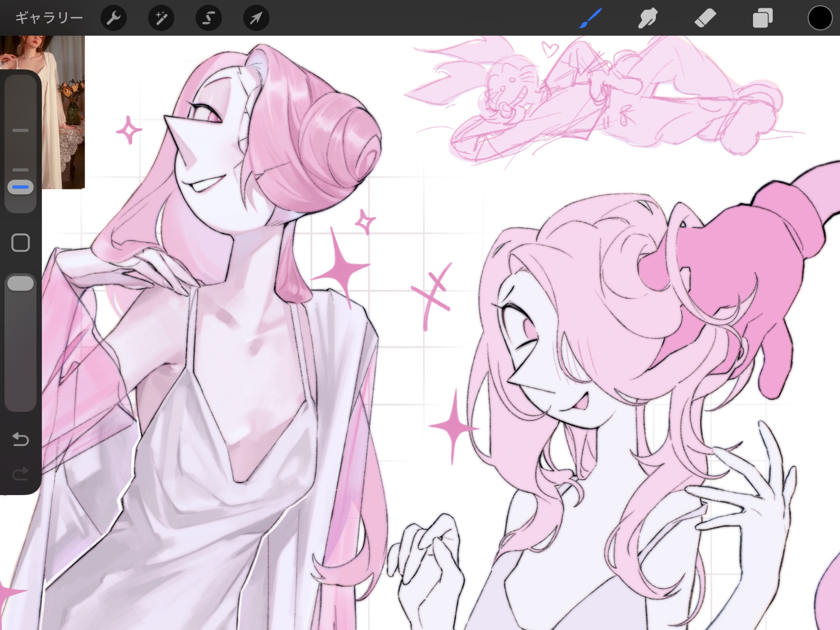Tap the square modify button in sidebar
This screenshot has height=630, width=840.
point(21,243)
